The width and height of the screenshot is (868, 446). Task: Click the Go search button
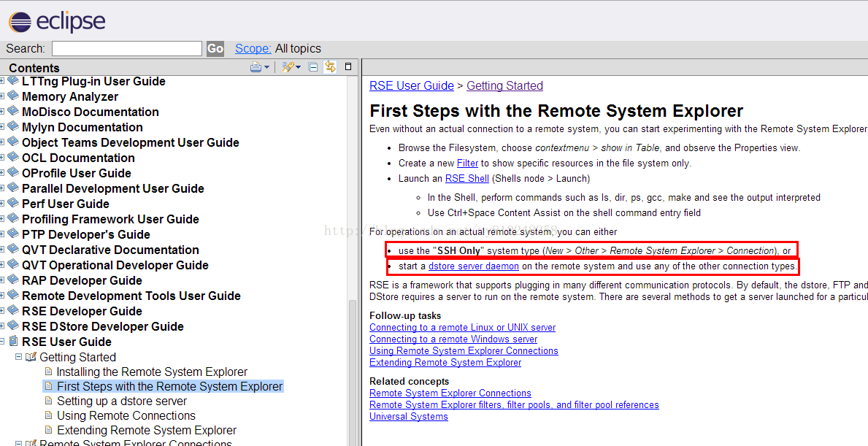(x=215, y=49)
